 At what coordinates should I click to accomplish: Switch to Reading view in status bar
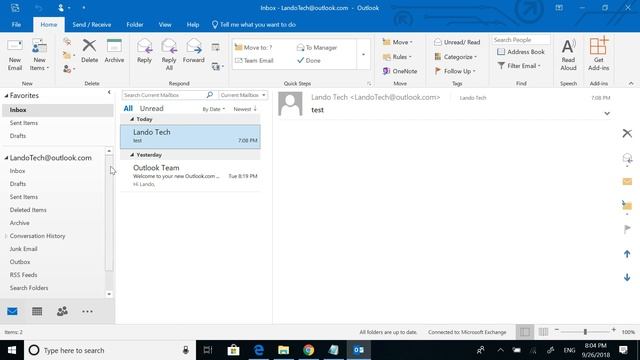[x=543, y=332]
